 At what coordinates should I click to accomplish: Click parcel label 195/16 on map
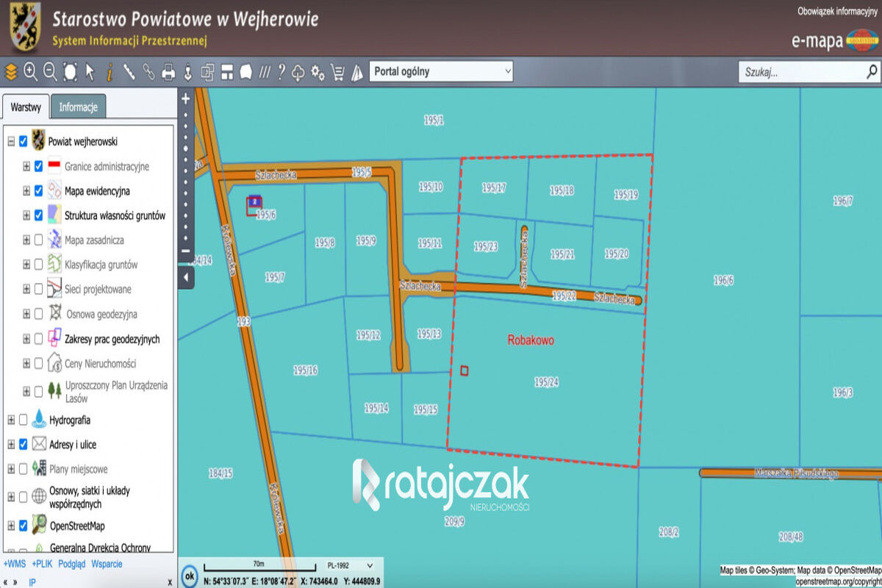pos(305,370)
